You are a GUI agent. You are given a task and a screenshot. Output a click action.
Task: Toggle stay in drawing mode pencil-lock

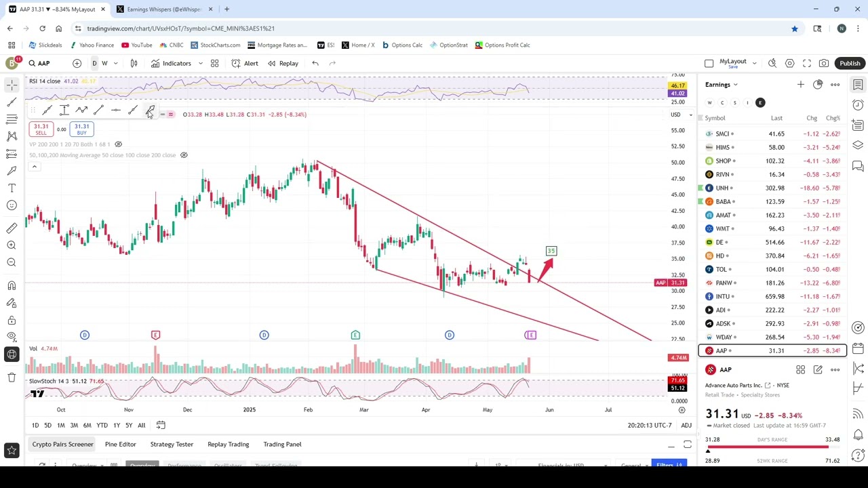[x=12, y=303]
